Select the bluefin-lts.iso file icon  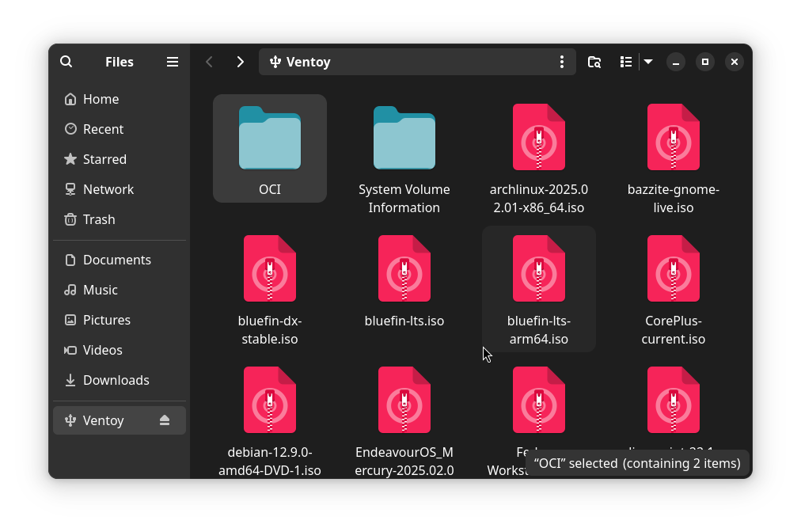[x=404, y=268]
